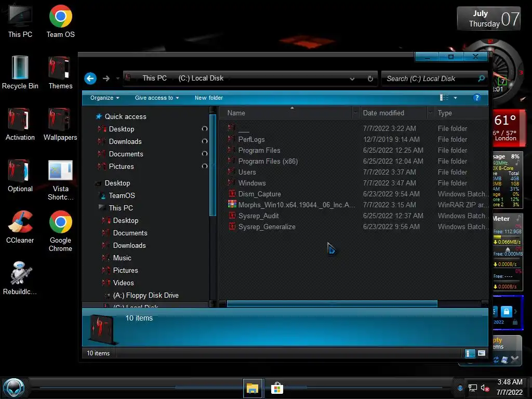Select Quick access in navigation pane

(x=122, y=116)
